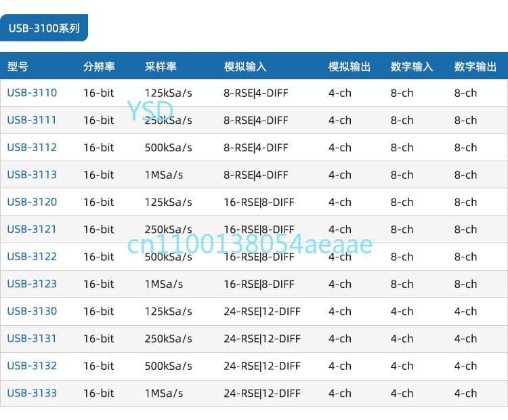
Task: Click the USB-3112 model link
Action: point(32,148)
